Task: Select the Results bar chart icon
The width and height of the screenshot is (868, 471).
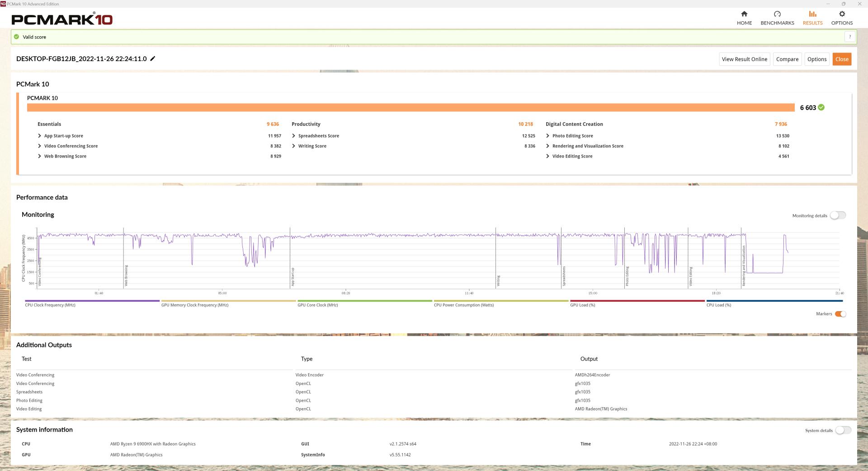Action: pyautogui.click(x=812, y=14)
